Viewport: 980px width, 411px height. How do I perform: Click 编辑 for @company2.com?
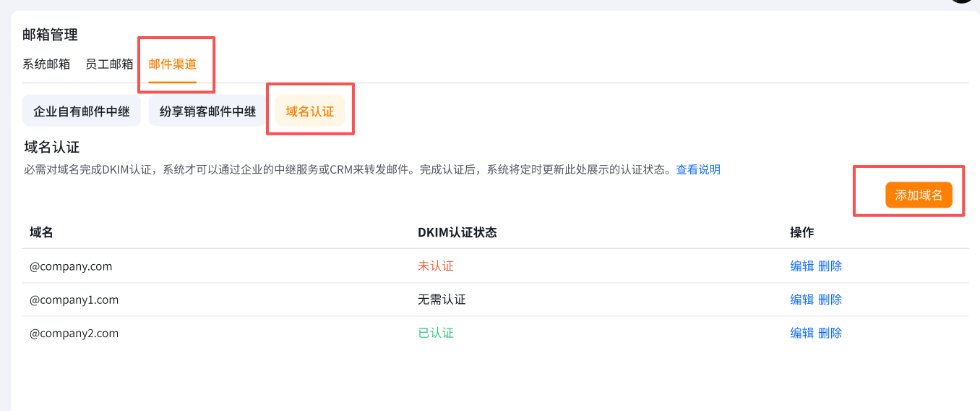click(802, 333)
